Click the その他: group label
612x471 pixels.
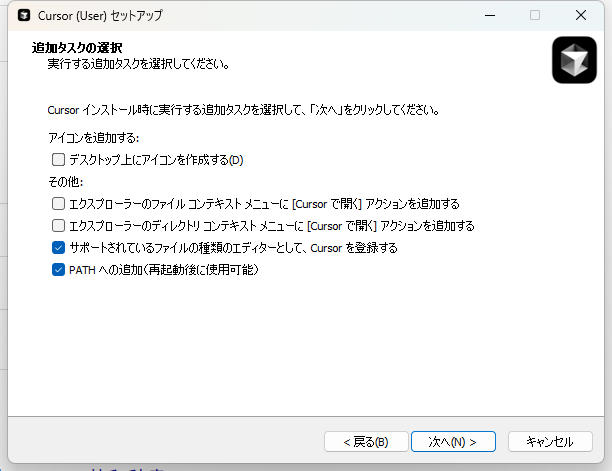pos(66,181)
